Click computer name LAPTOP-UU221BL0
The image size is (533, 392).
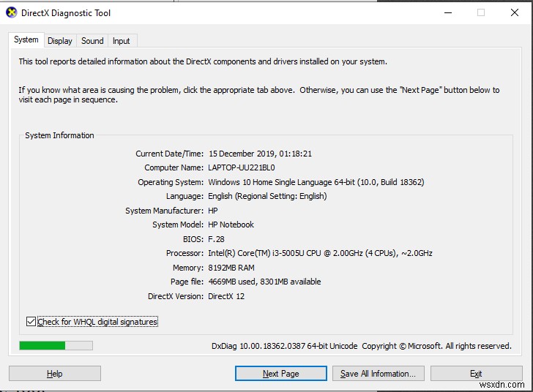pyautogui.click(x=242, y=167)
